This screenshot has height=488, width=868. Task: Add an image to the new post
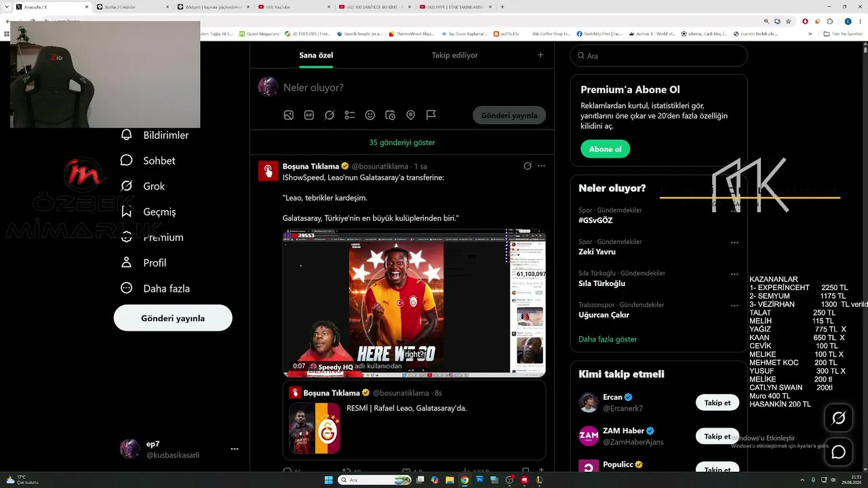tap(289, 115)
